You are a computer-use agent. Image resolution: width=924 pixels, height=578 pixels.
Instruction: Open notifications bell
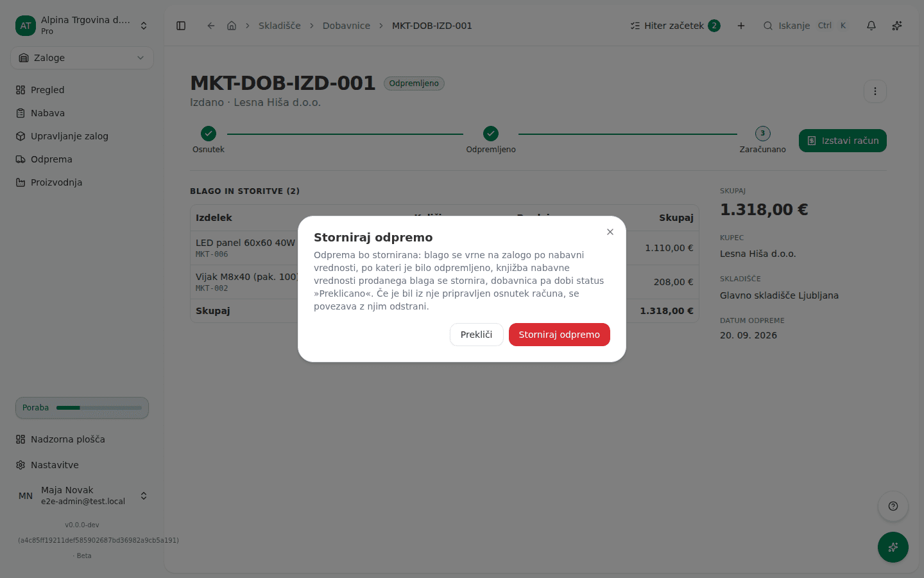click(871, 26)
